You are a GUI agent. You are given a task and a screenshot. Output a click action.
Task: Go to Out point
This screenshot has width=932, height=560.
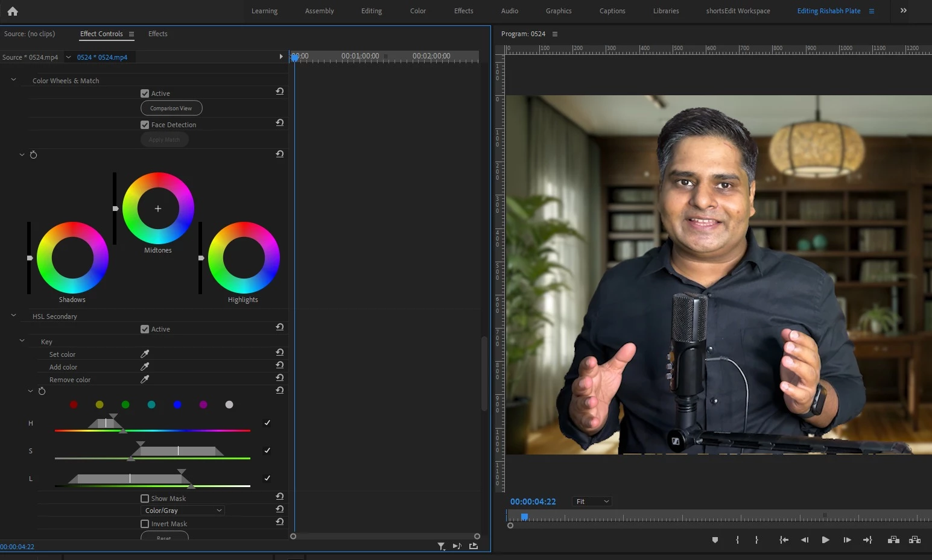[x=867, y=540]
